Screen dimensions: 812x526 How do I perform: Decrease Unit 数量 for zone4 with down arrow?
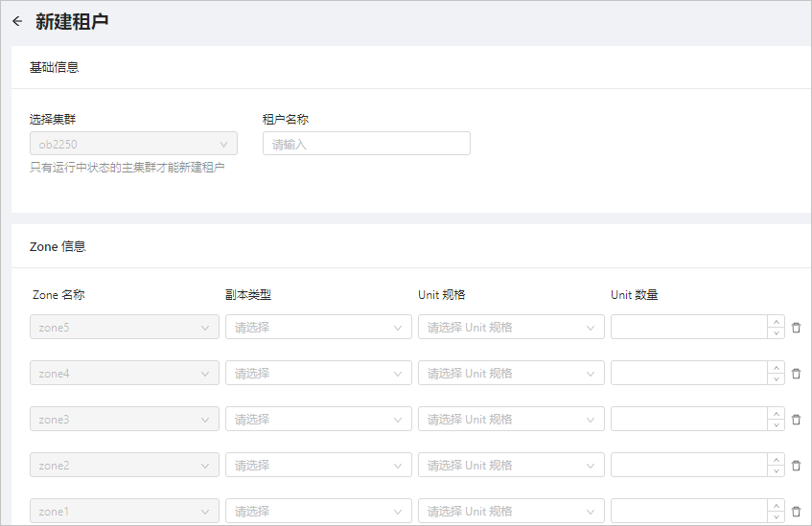click(x=776, y=379)
